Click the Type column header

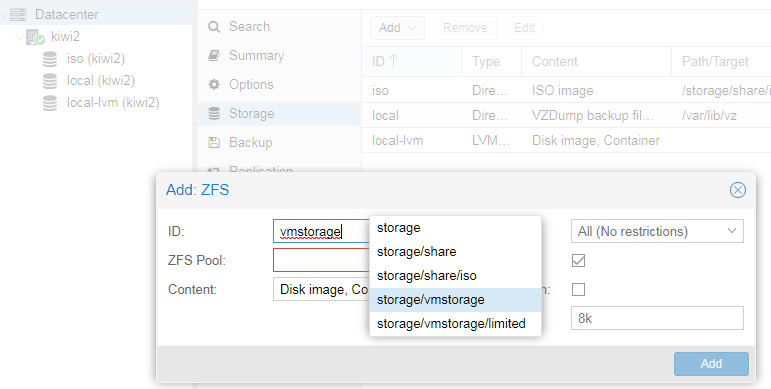tap(491, 61)
